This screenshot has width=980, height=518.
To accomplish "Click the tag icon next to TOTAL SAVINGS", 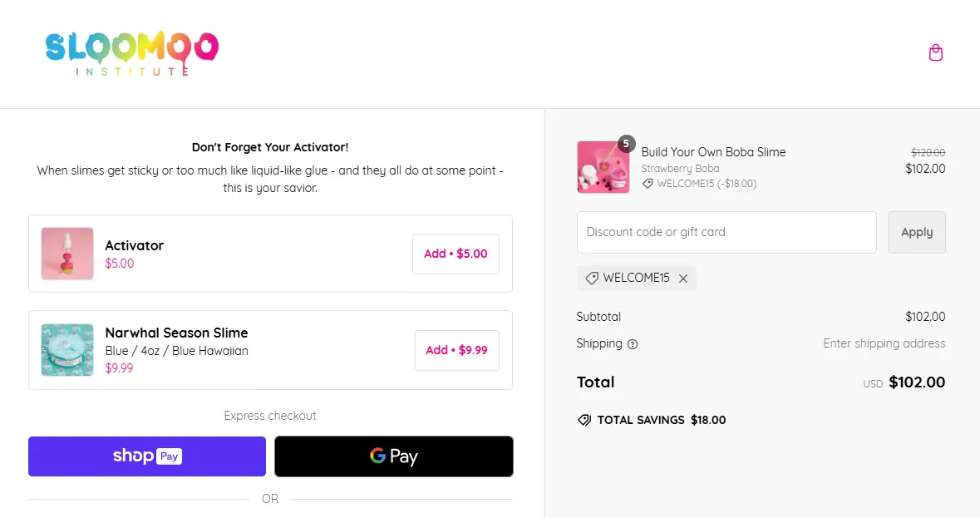I will [584, 420].
